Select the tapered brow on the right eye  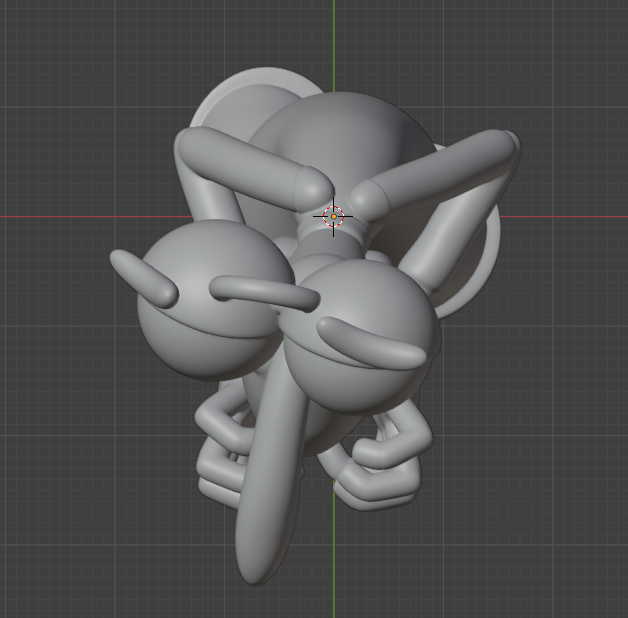pos(370,343)
